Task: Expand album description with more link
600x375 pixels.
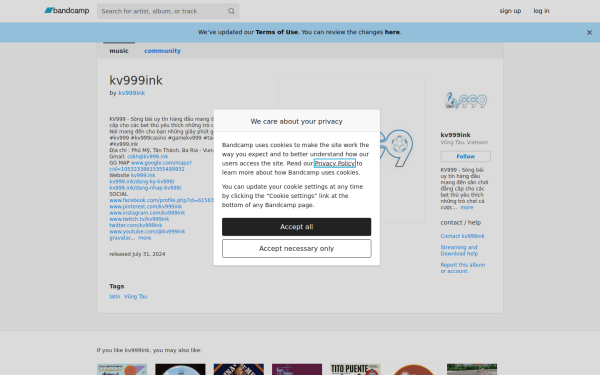Action: click(x=144, y=238)
